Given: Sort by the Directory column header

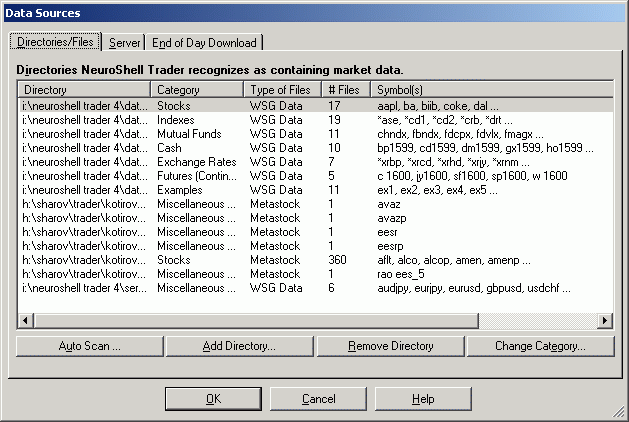Looking at the screenshot, I should [85, 90].
